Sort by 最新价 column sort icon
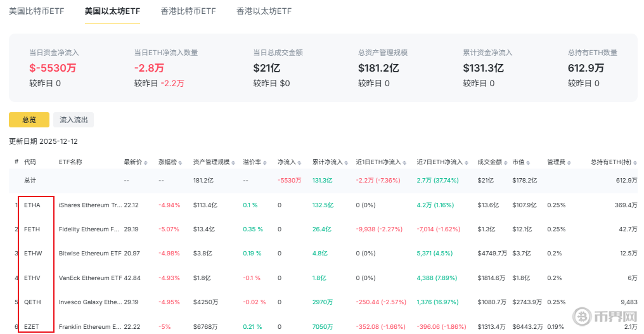 [145, 162]
